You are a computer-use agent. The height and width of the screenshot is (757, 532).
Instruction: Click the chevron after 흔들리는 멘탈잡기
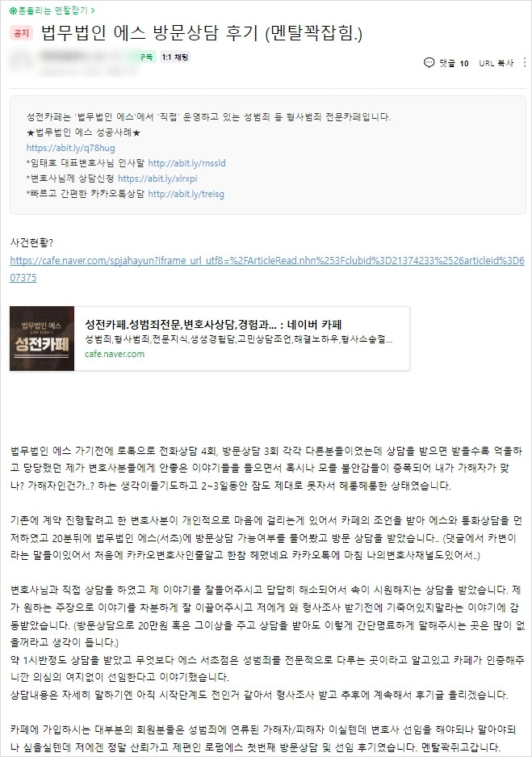click(93, 11)
